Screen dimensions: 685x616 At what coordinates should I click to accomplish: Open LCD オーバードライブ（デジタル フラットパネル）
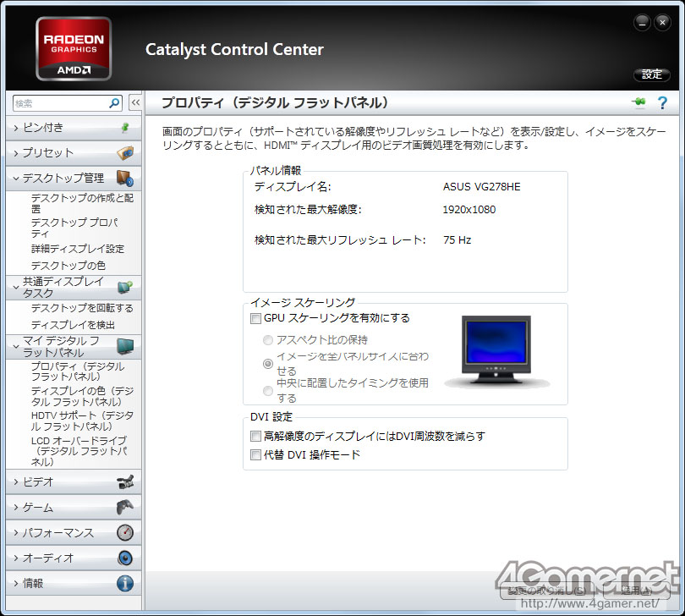click(x=79, y=451)
